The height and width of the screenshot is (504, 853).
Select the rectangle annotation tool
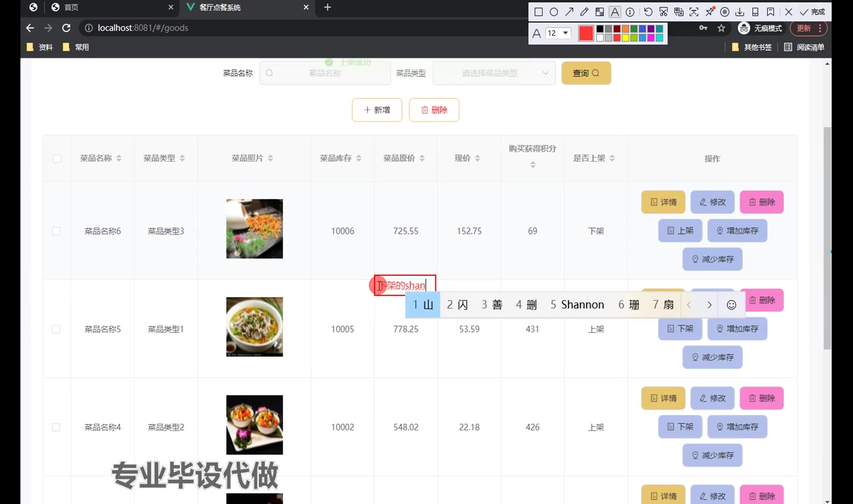pyautogui.click(x=538, y=12)
